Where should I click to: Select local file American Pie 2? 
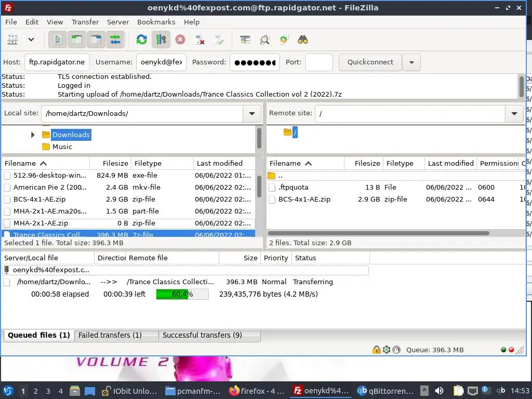pos(128,187)
